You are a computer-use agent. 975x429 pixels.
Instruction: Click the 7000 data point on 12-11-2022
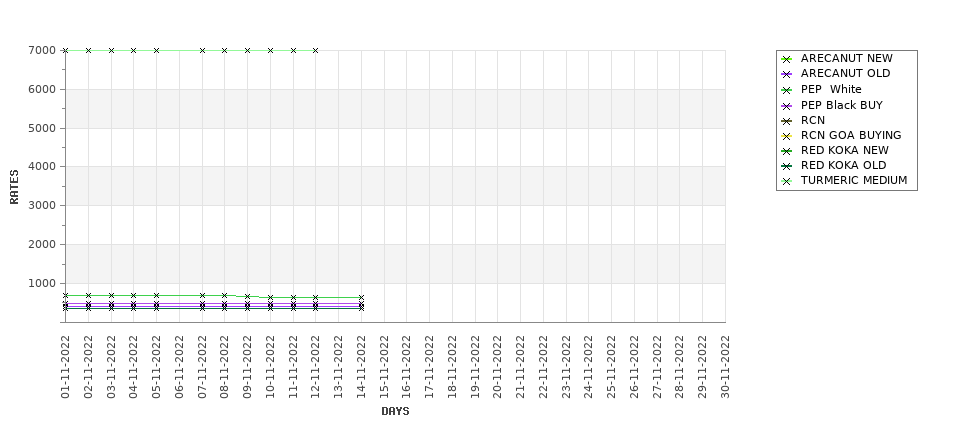coord(315,50)
